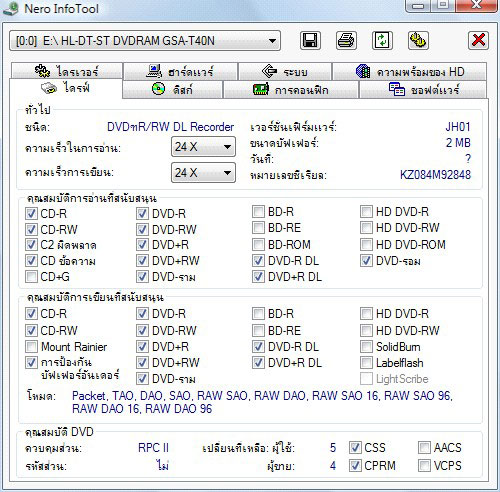Click the chip icon on การคอนฟิก tab

[x=261, y=89]
